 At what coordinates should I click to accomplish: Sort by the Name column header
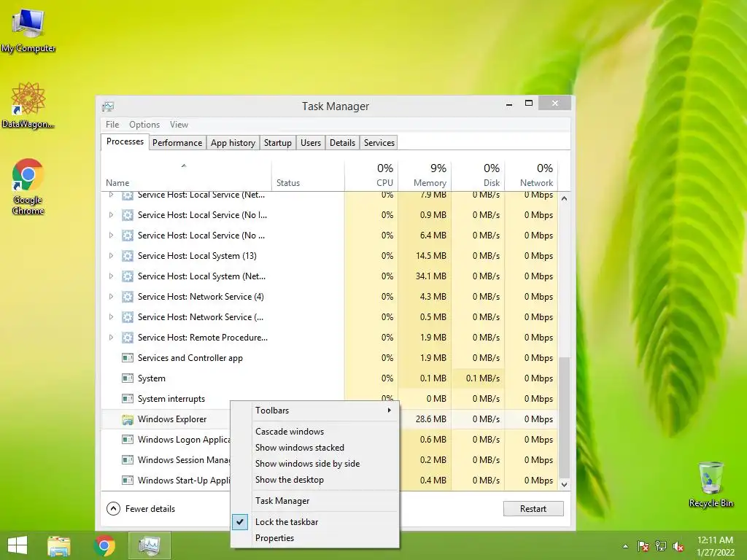(x=186, y=176)
